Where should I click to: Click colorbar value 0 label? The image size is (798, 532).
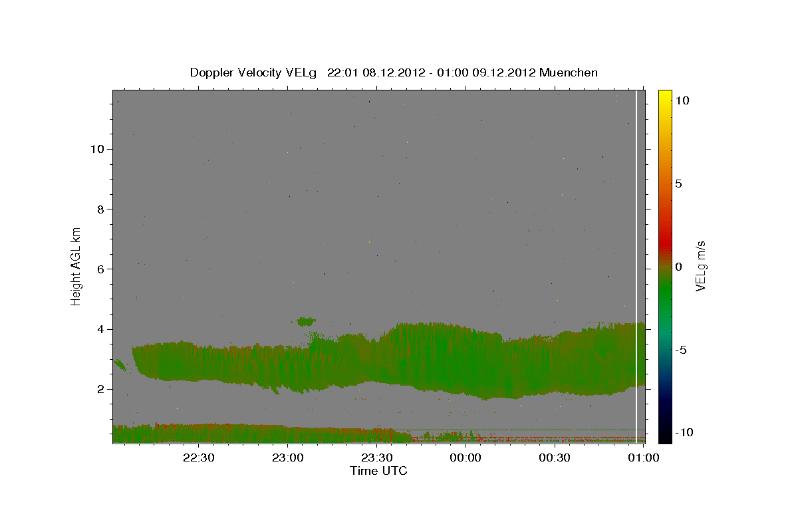(678, 267)
